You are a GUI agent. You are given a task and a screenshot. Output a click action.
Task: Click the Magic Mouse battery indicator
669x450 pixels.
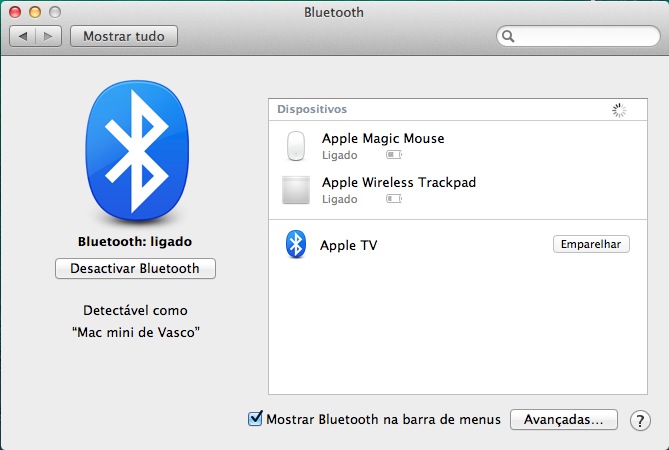click(x=394, y=155)
